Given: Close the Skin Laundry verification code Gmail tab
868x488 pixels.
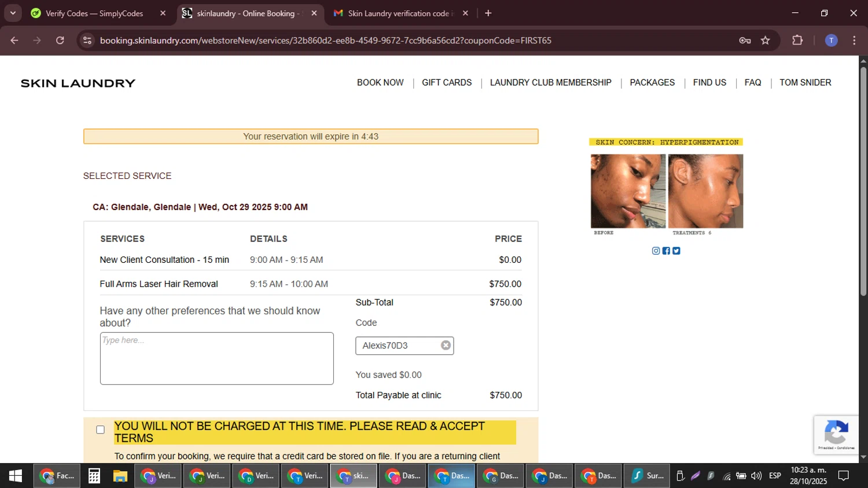Looking at the screenshot, I should (465, 13).
